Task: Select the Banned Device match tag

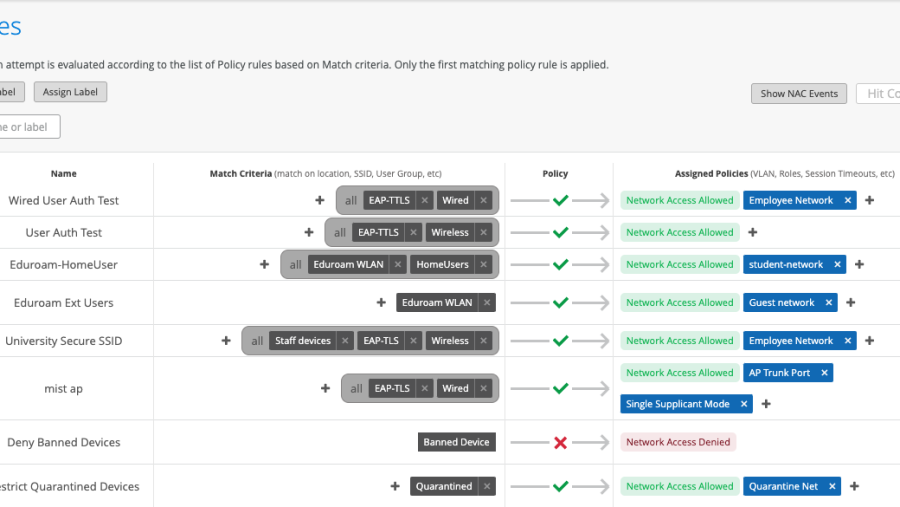Action: click(456, 442)
